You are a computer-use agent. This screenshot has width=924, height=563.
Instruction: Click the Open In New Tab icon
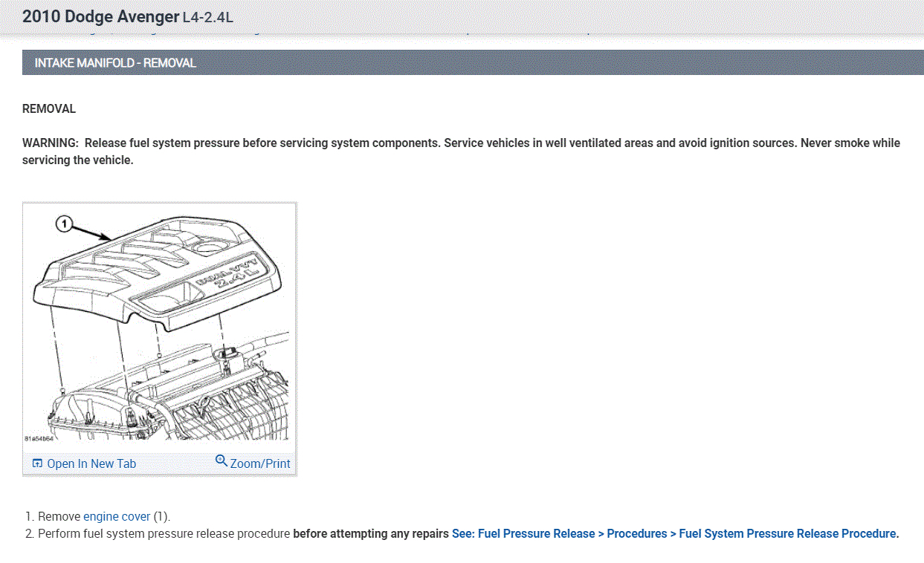37,463
